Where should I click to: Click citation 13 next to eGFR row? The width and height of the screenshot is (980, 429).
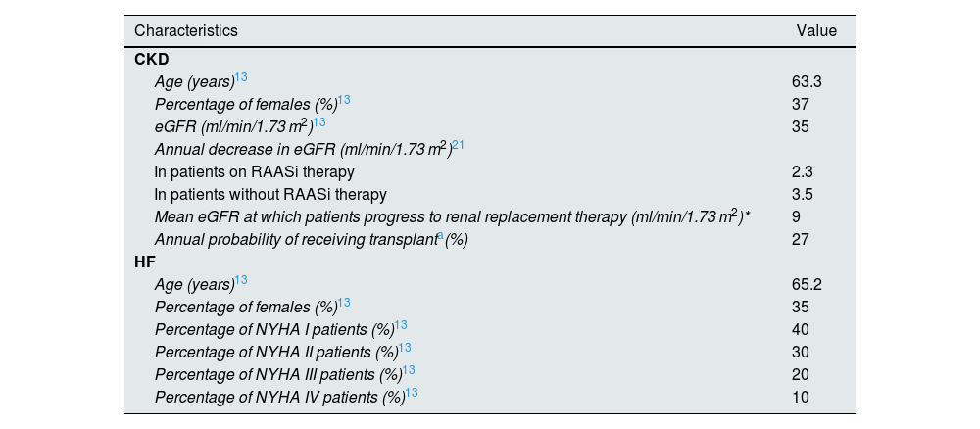(x=319, y=122)
